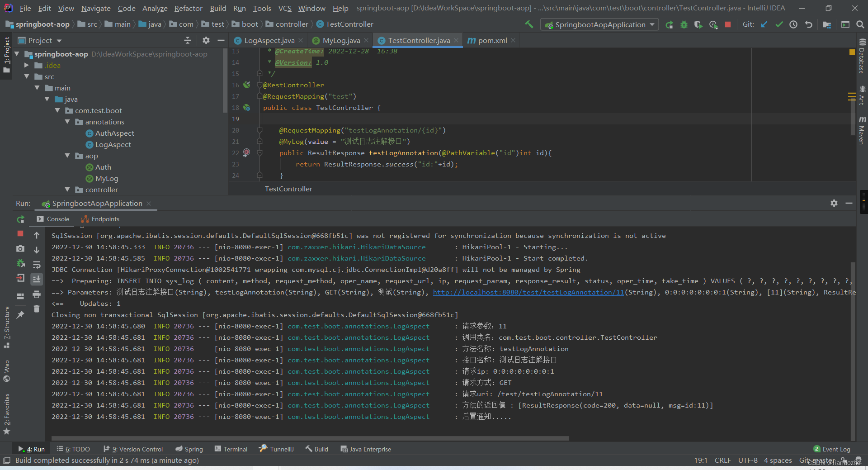Open Git history clock icon

click(793, 24)
